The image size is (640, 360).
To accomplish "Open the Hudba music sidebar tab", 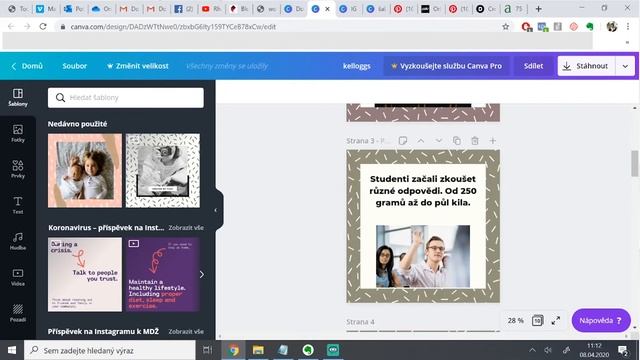I will [18, 242].
